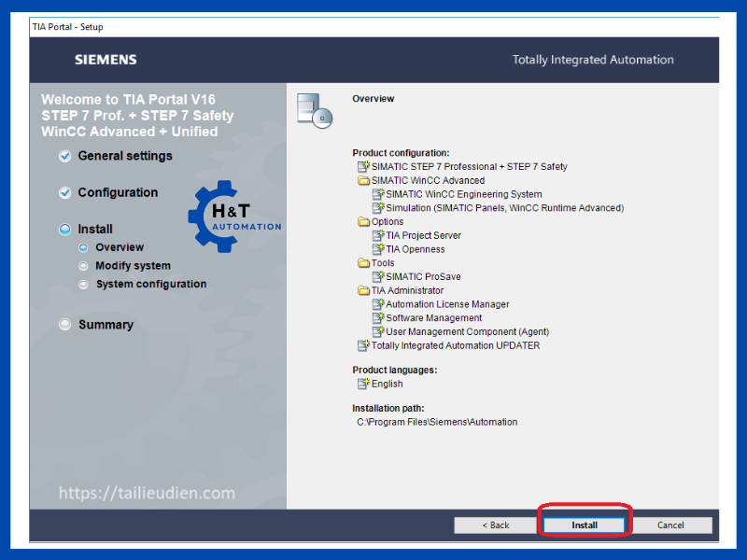Click the Totally Integrated Automation UPDATER entry

[455, 345]
